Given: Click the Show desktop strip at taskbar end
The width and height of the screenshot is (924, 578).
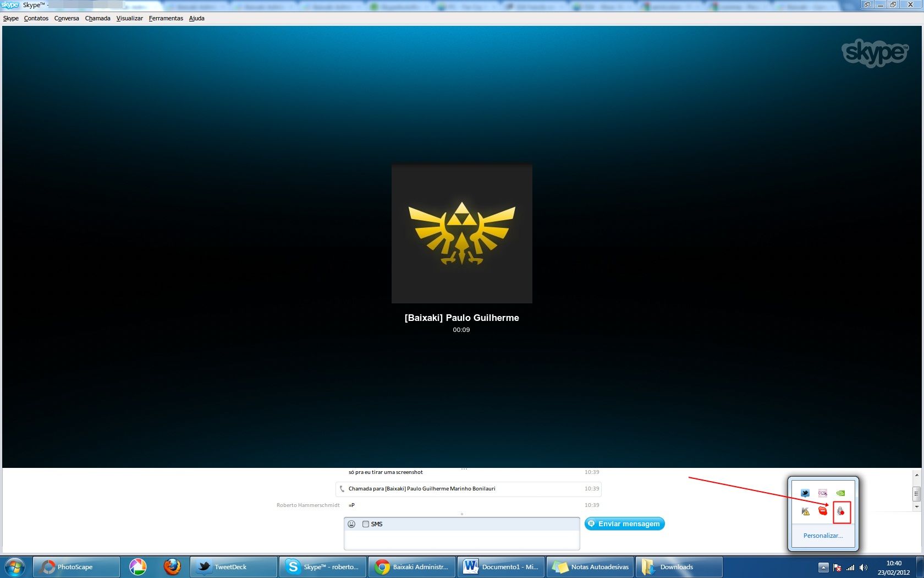Looking at the screenshot, I should 920,567.
